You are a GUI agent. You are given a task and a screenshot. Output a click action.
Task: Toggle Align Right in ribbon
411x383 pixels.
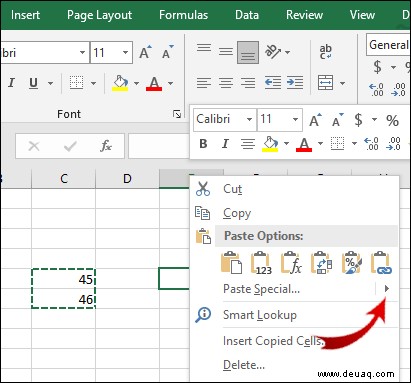[248, 82]
